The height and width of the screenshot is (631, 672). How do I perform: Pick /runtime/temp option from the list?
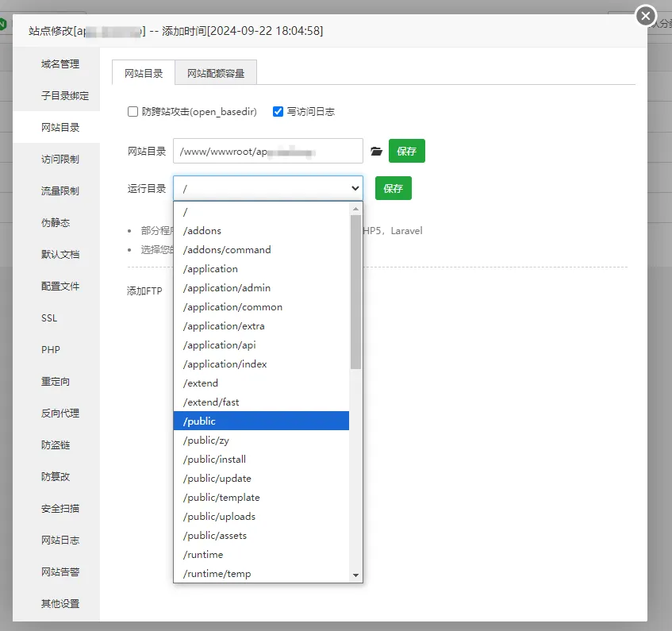pos(261,573)
